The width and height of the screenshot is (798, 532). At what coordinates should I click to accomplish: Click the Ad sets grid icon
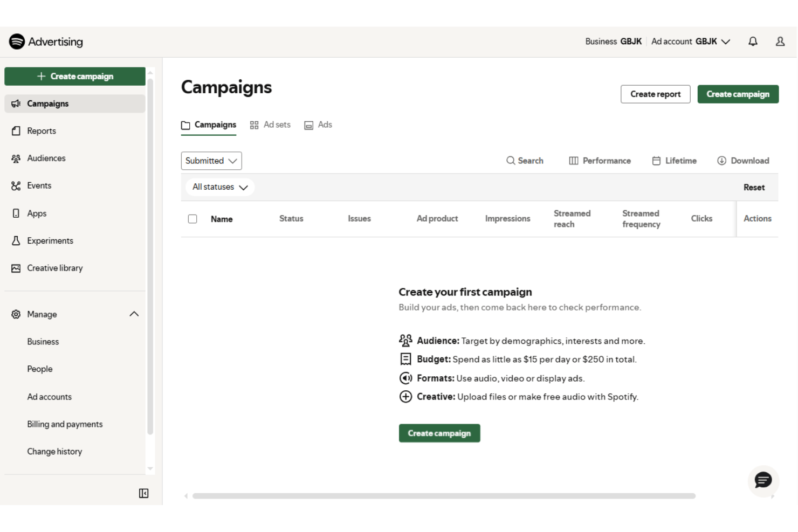point(254,125)
